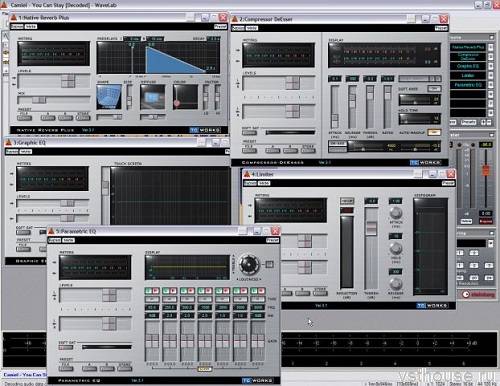This screenshot has width=500, height=386.
Task: Toggle Soft Knee on the Compressor DeEsser
Action: (x=434, y=89)
